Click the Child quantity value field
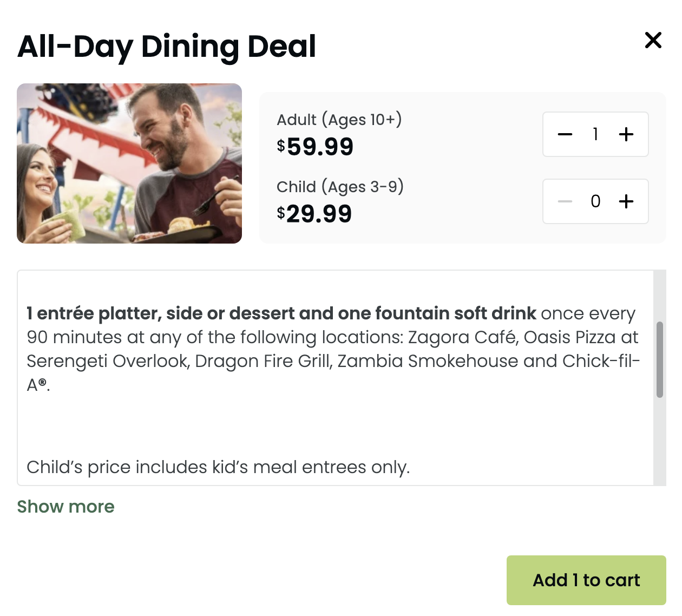 (x=595, y=201)
